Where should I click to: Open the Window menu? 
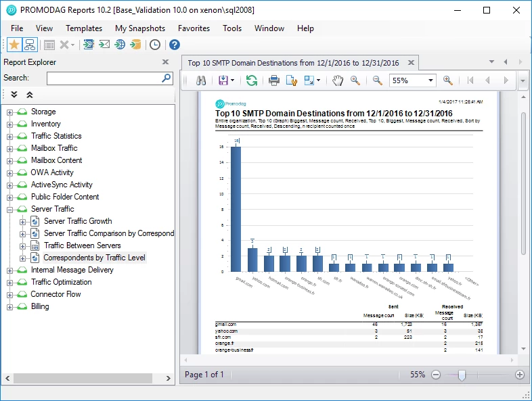pyautogui.click(x=269, y=28)
